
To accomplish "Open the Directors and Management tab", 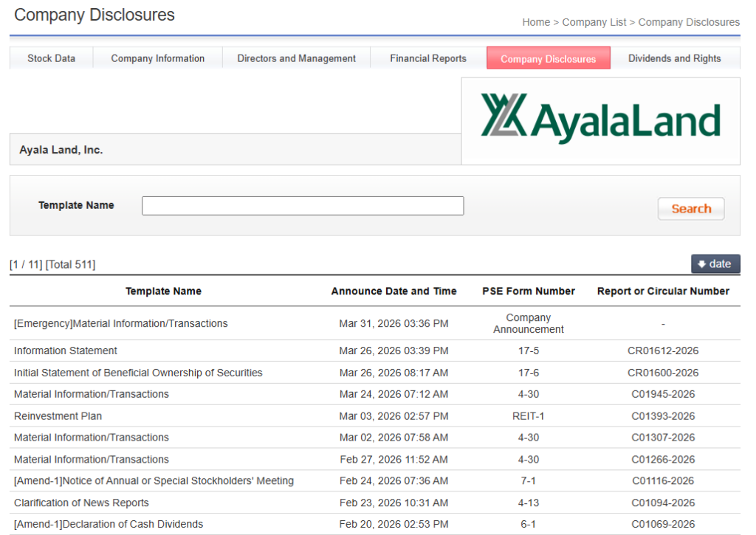I will [x=296, y=58].
